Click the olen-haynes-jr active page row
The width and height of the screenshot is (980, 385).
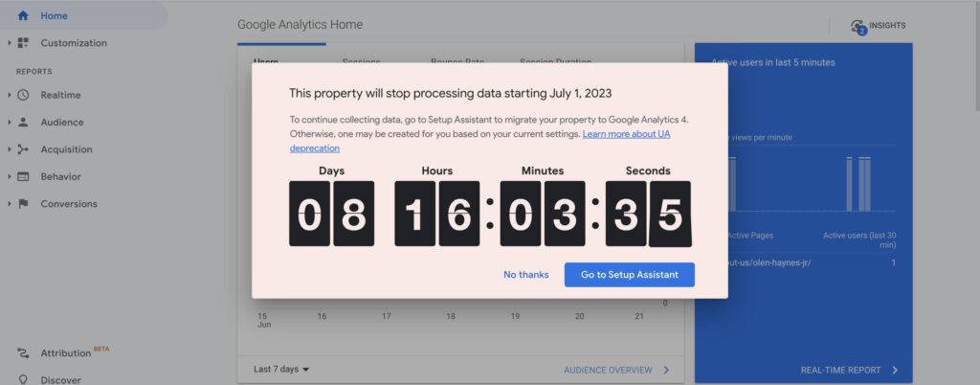coord(811,262)
